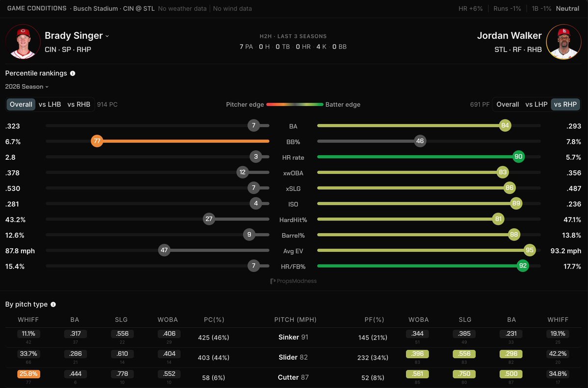Image resolution: width=588 pixels, height=388 pixels.
Task: Click the PC(%) column header
Action: (x=214, y=320)
